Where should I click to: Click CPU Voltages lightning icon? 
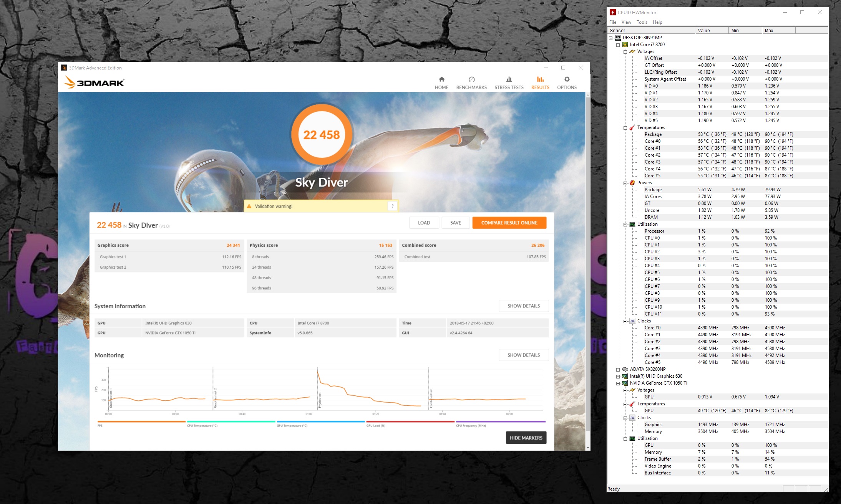coord(632,51)
